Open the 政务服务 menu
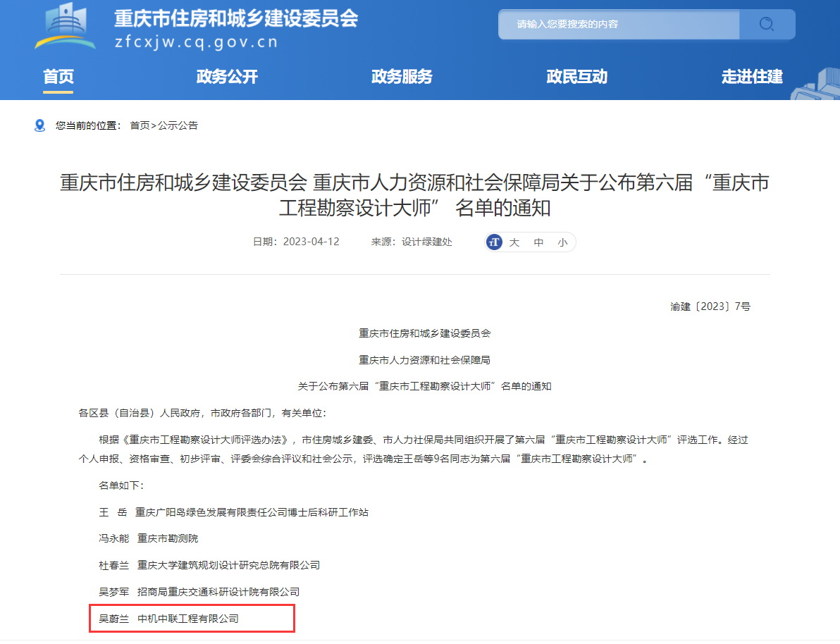840x644 pixels. (402, 78)
